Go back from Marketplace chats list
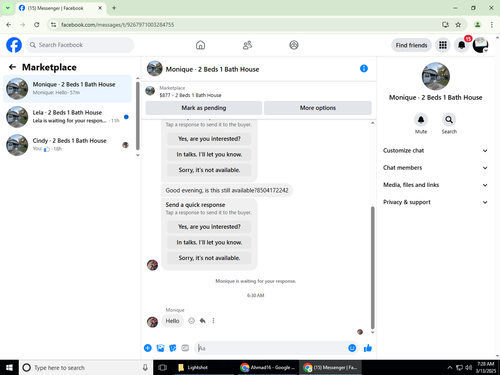Screen dimensions: 500x375 coord(12,67)
